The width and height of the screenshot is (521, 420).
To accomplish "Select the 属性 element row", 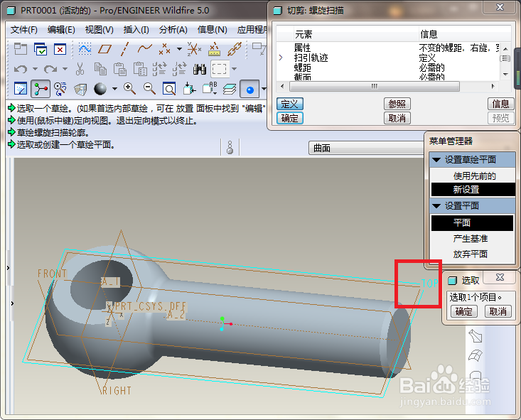I will [387, 48].
